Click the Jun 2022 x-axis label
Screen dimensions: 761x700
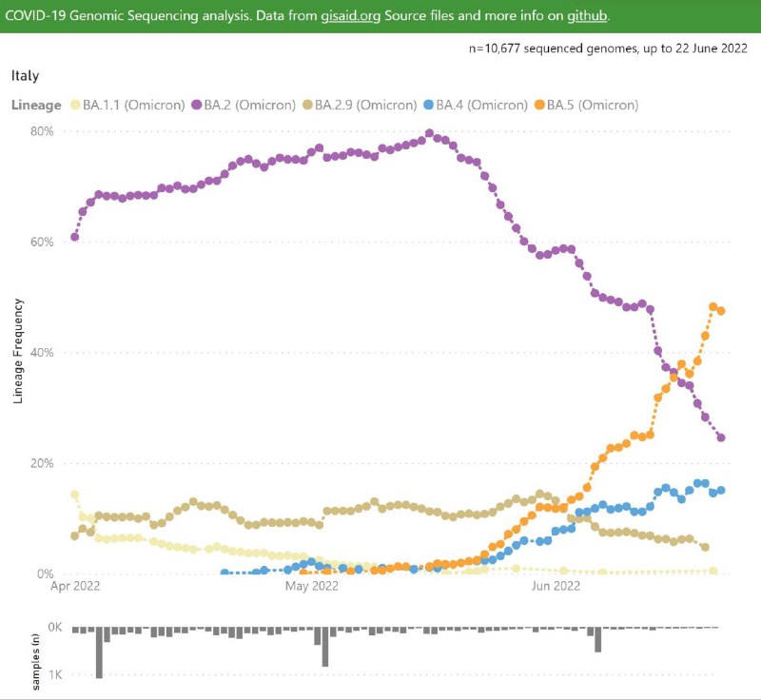tap(556, 586)
